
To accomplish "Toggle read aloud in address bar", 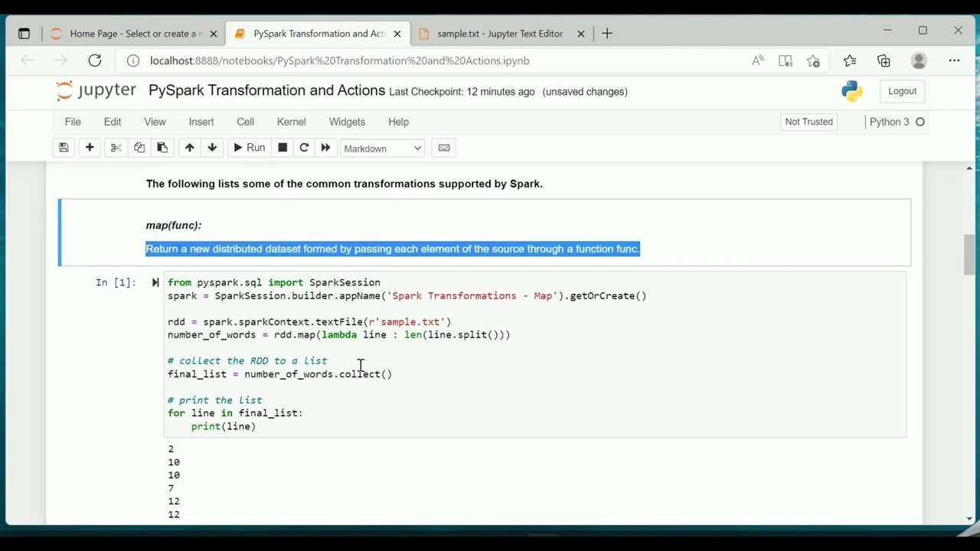I will [x=758, y=60].
